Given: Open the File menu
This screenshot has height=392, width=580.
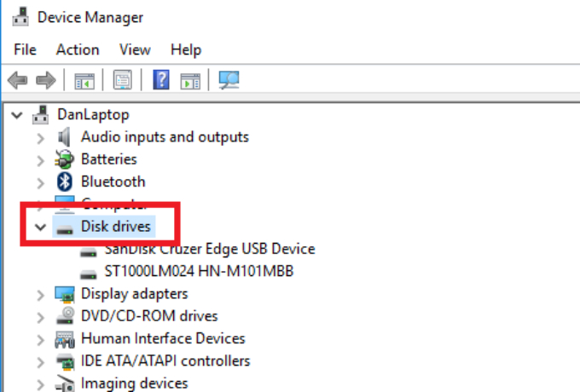Looking at the screenshot, I should coord(25,49).
